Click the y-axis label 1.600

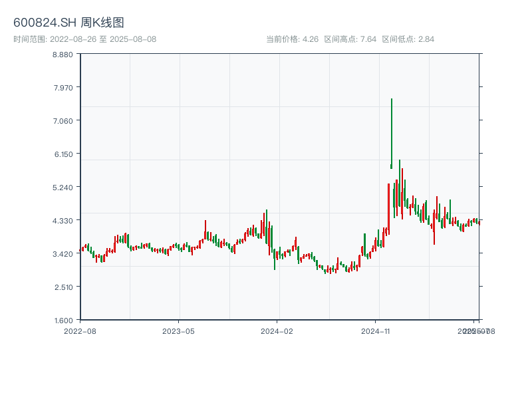tap(64, 321)
